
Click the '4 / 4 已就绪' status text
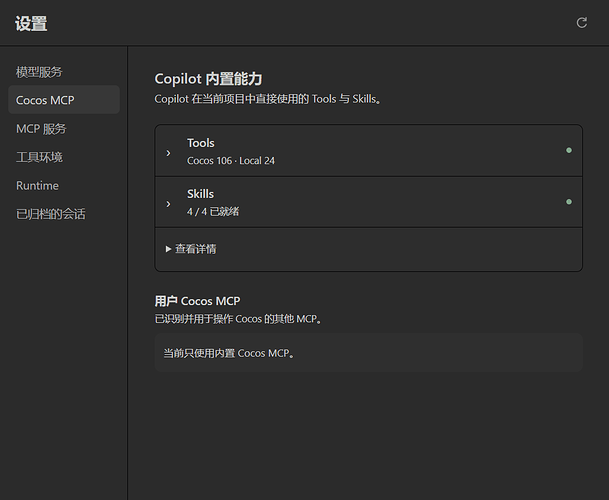(x=213, y=211)
